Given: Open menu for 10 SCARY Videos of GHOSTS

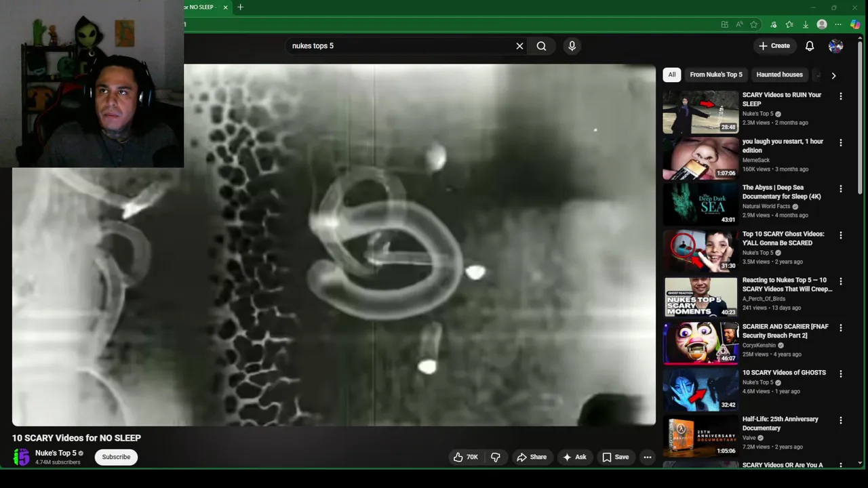Looking at the screenshot, I should click(841, 373).
